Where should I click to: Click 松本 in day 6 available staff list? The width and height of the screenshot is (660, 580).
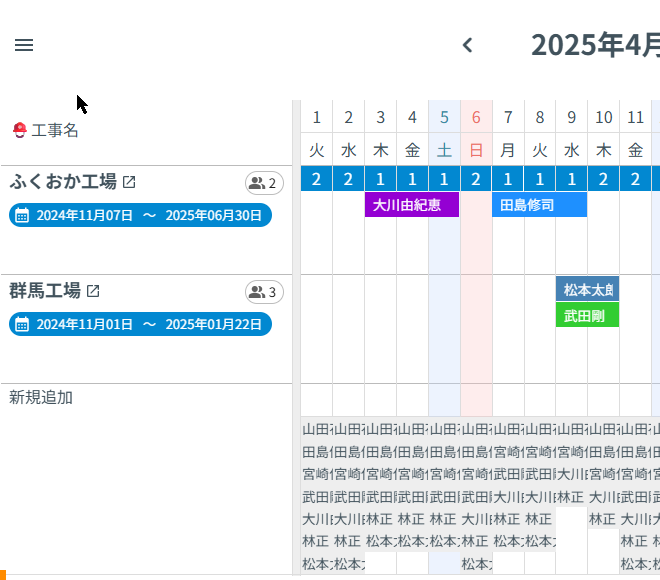[x=476, y=564]
